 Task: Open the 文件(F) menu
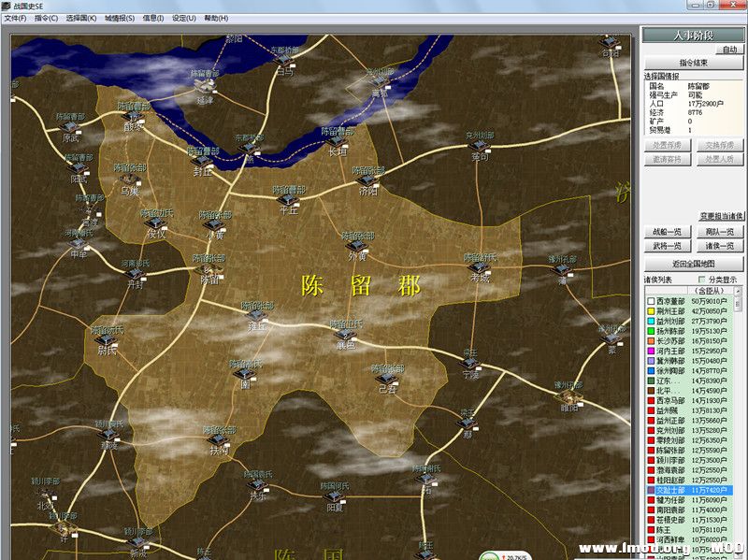click(x=16, y=18)
